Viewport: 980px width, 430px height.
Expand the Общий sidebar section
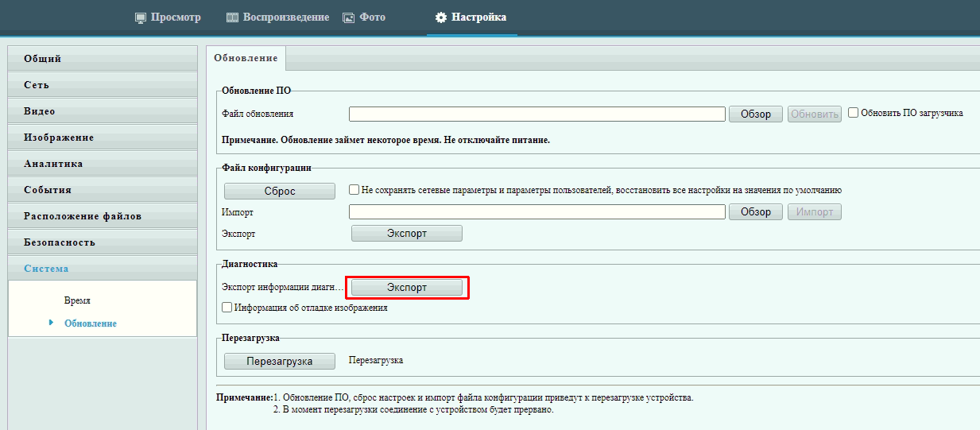(103, 59)
